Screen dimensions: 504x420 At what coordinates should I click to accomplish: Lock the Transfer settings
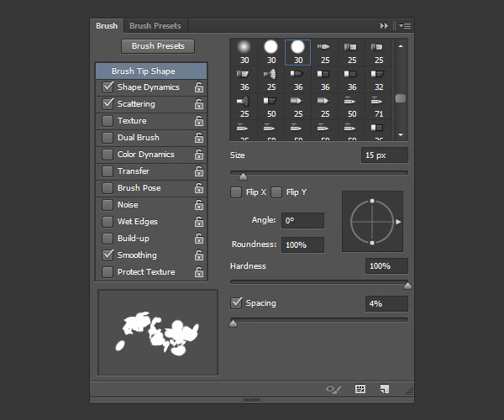pyautogui.click(x=199, y=171)
